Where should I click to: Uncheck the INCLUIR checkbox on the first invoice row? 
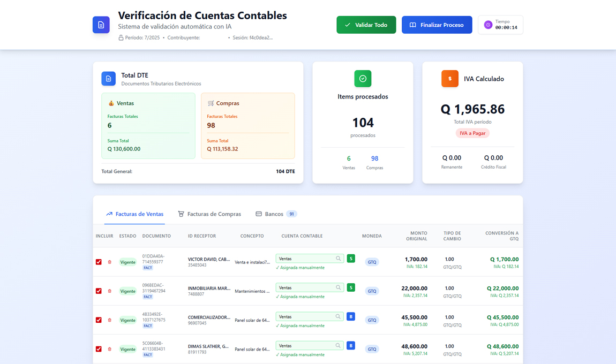(99, 261)
